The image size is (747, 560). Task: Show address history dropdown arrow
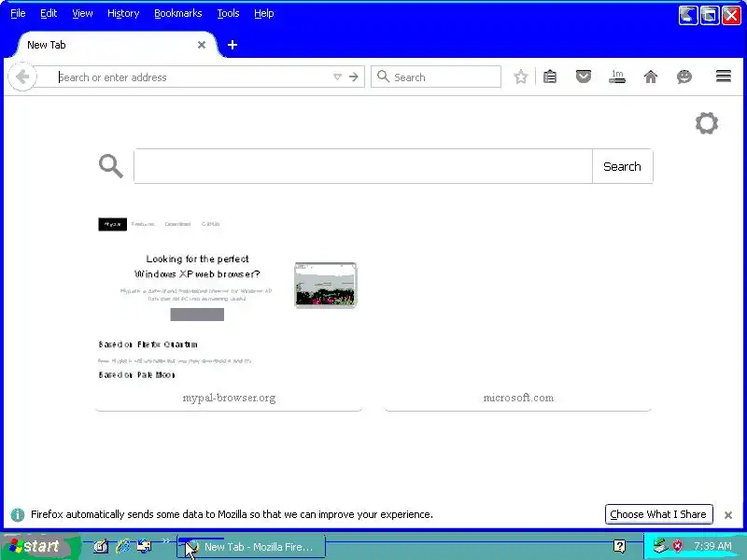(337, 77)
